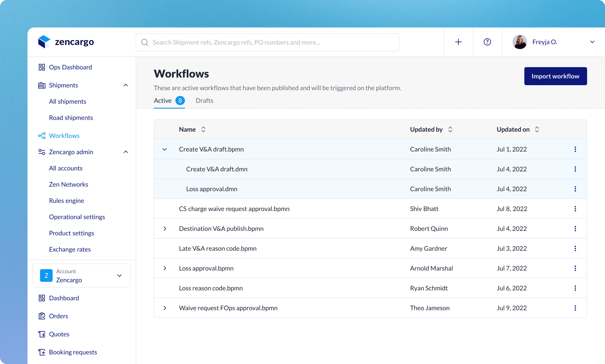Click the plus icon in the top bar

(x=458, y=42)
